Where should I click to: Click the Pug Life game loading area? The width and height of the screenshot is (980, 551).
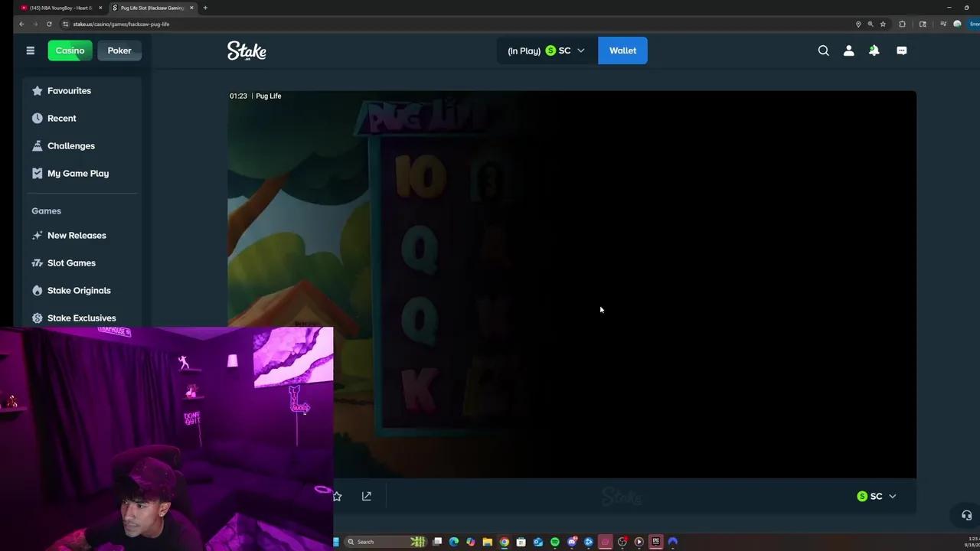[x=572, y=285]
